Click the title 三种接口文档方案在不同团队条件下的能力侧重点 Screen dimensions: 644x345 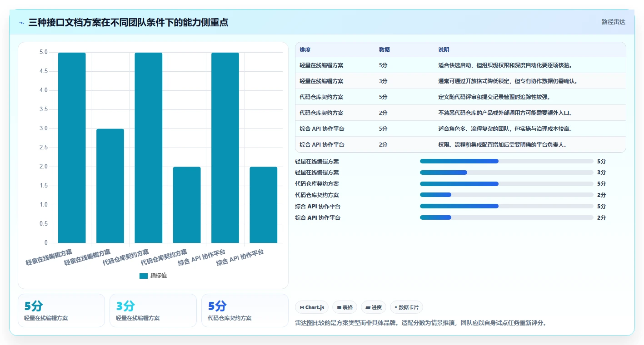[x=129, y=22]
